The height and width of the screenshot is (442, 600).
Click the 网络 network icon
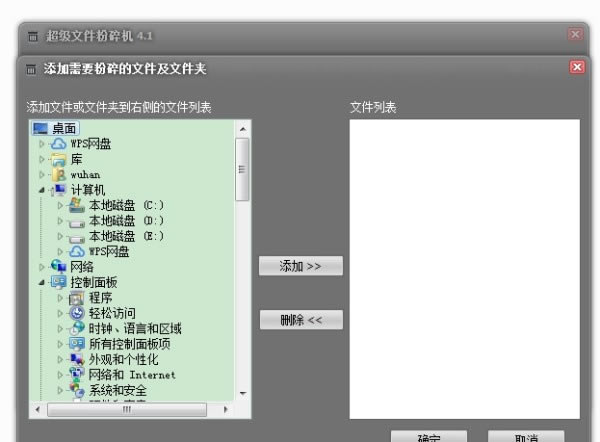[x=59, y=266]
